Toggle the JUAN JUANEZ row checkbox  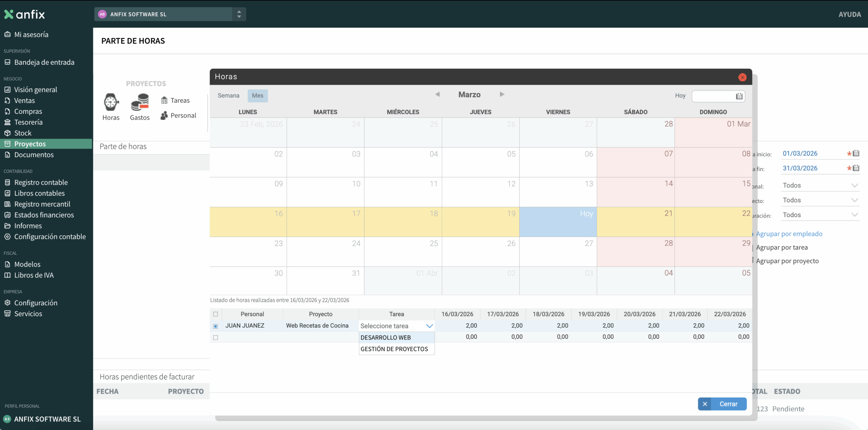tap(216, 326)
